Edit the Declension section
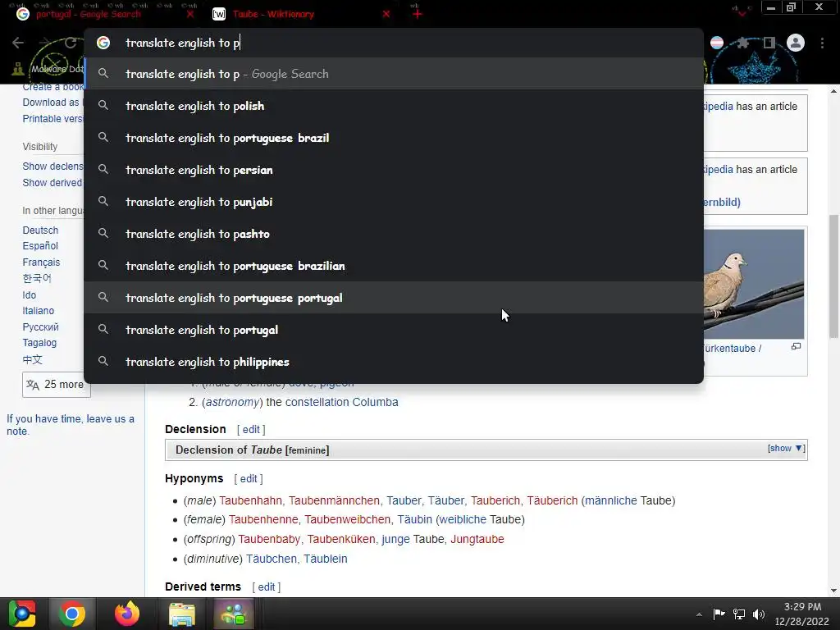The image size is (840, 630). tap(251, 430)
